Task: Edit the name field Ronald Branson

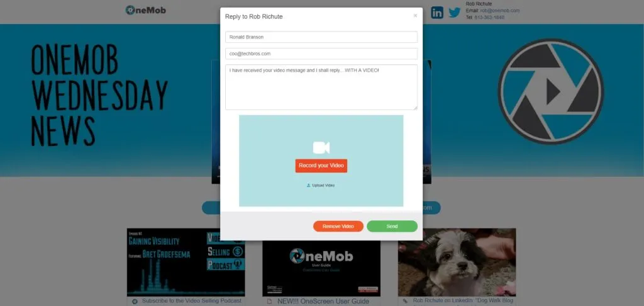Action: click(321, 37)
